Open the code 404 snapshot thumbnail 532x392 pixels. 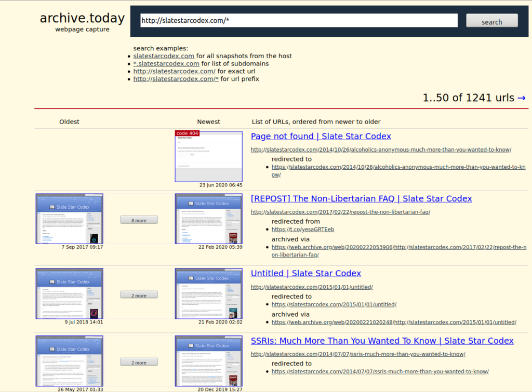(x=209, y=156)
